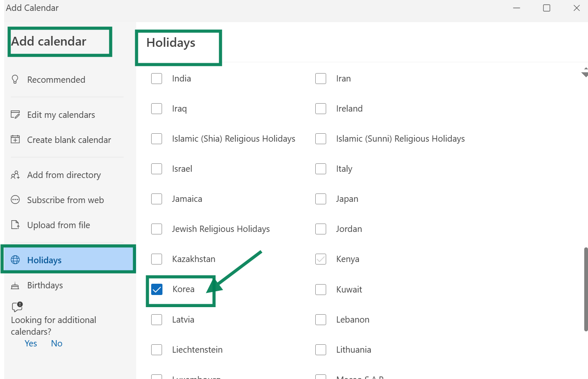Click the Birthdays cake icon

[x=15, y=285]
